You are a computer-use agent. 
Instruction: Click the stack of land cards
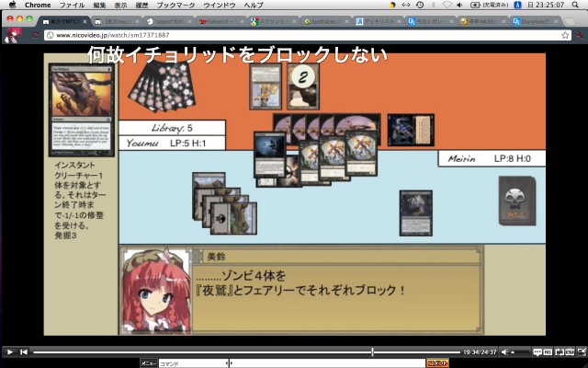[x=224, y=203]
